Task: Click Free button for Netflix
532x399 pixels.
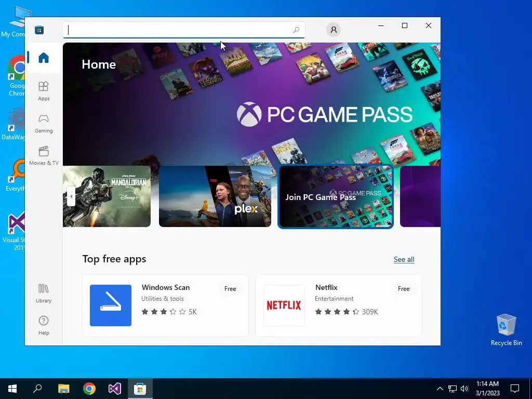Action: click(x=403, y=289)
